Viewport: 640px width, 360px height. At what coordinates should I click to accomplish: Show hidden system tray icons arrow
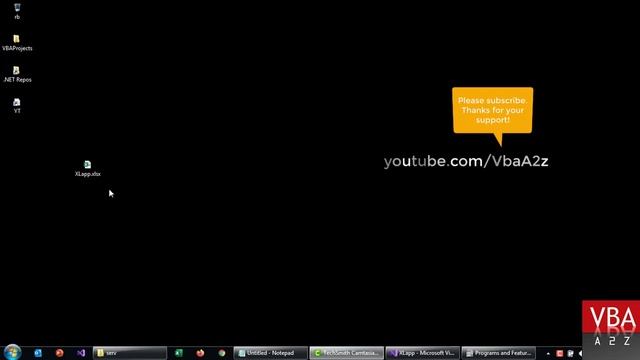pyautogui.click(x=548, y=353)
